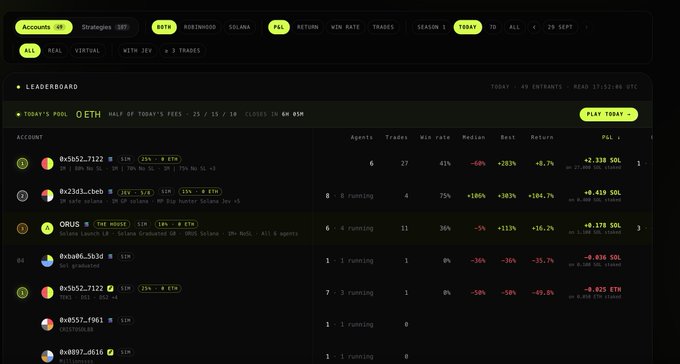Click the THE HOUSE badge
The width and height of the screenshot is (680, 364).
[111, 224]
